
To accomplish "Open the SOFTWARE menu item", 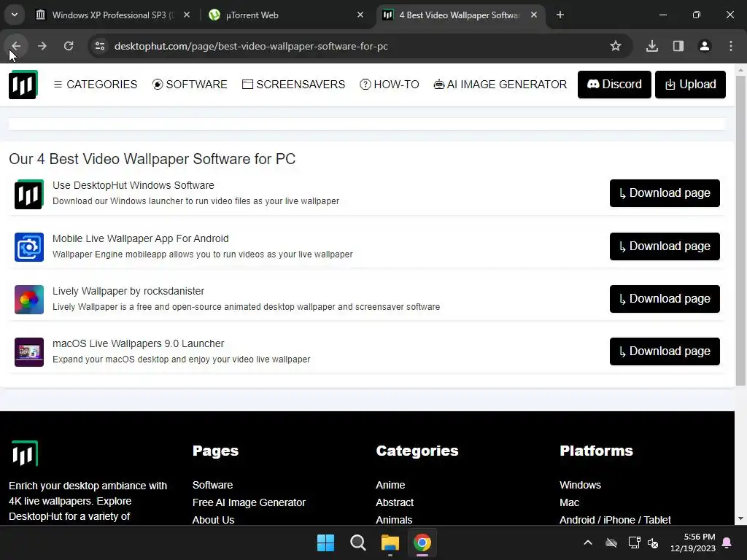I will click(190, 85).
